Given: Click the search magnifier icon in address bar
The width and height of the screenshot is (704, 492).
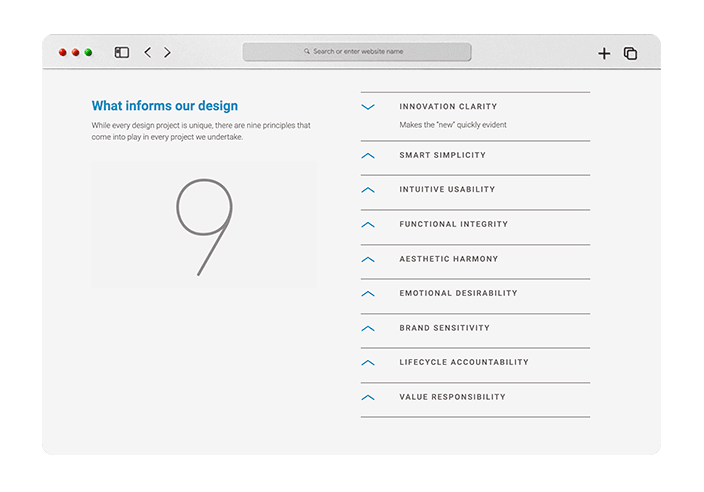Looking at the screenshot, I should (x=307, y=51).
